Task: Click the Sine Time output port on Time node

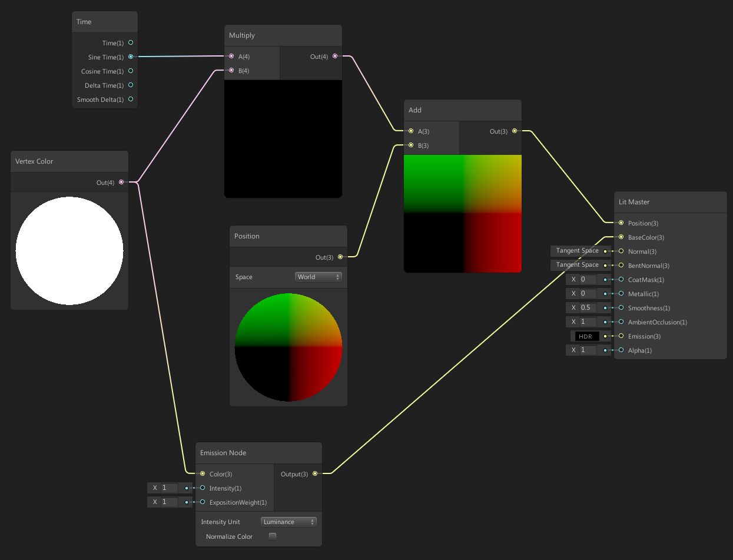Action: pos(130,57)
